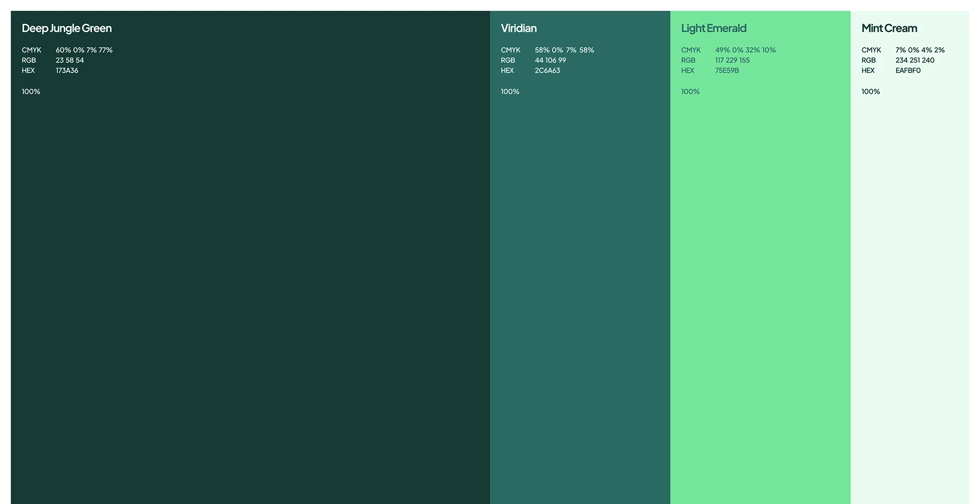The height and width of the screenshot is (504, 980).
Task: Select HEX value 173A36
Action: [x=67, y=70]
